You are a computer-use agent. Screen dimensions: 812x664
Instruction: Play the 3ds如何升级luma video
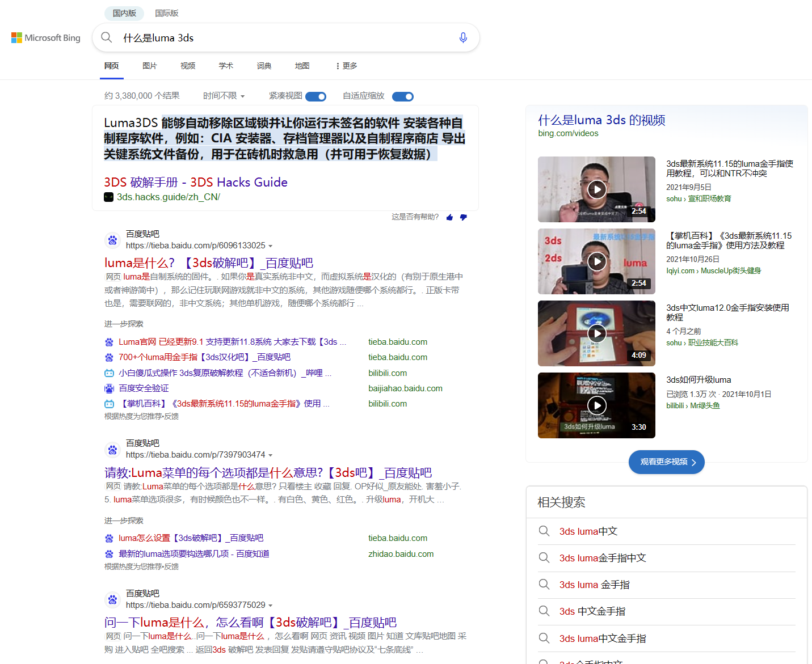[596, 405]
